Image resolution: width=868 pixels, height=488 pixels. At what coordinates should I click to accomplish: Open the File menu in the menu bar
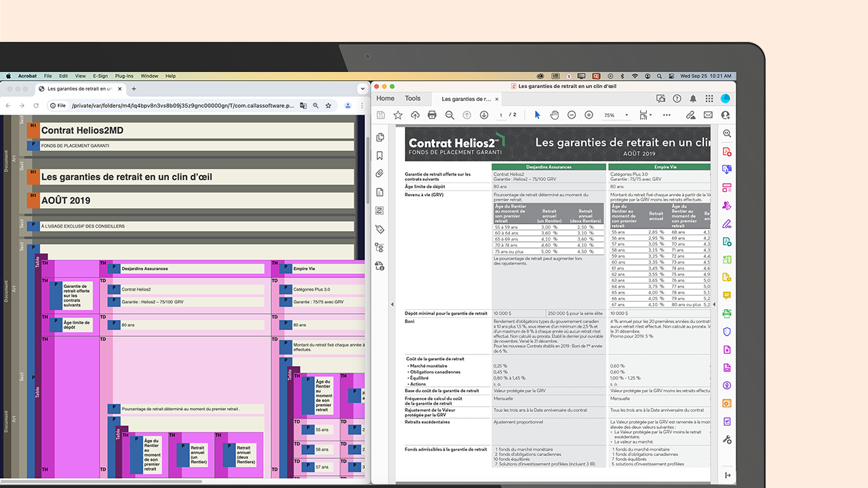(48, 76)
